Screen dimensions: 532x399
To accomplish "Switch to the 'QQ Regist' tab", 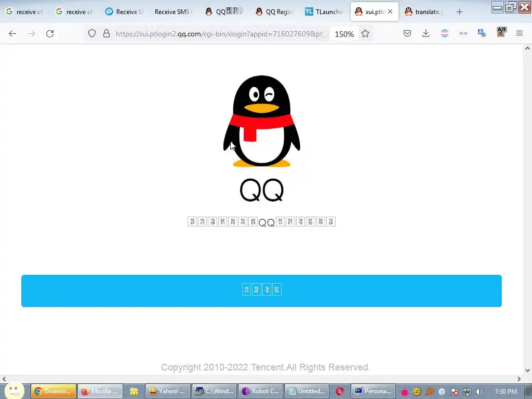I will [274, 12].
